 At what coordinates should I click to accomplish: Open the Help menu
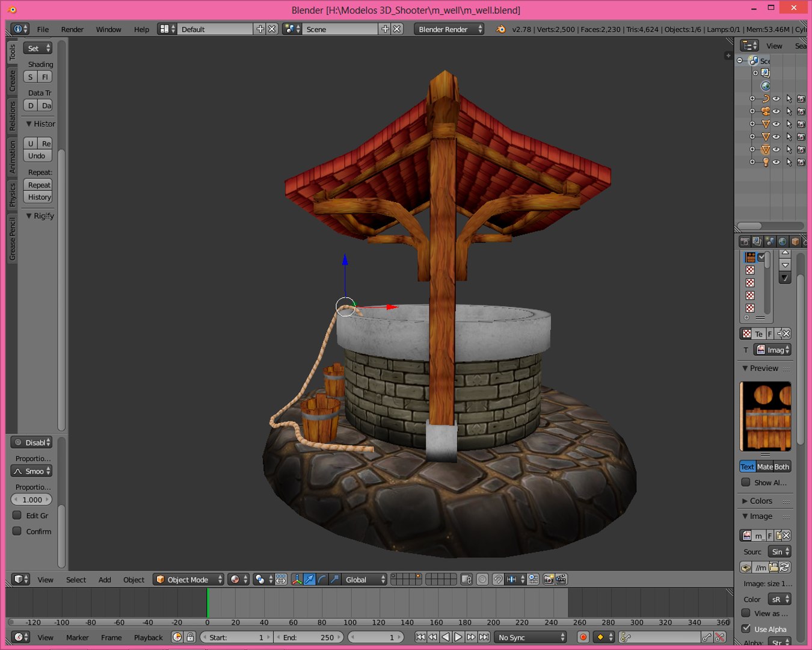(x=141, y=29)
